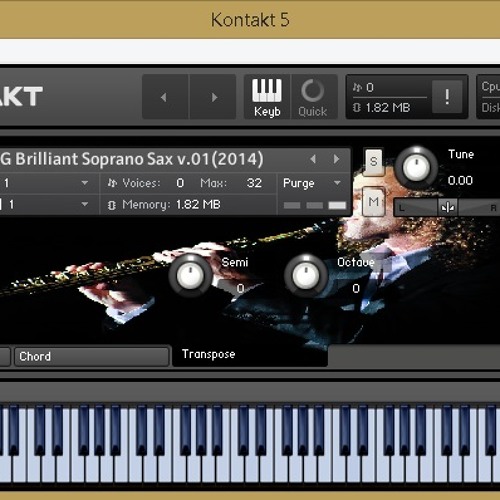Click the Octave value 0
500x500 pixels.
click(x=356, y=288)
